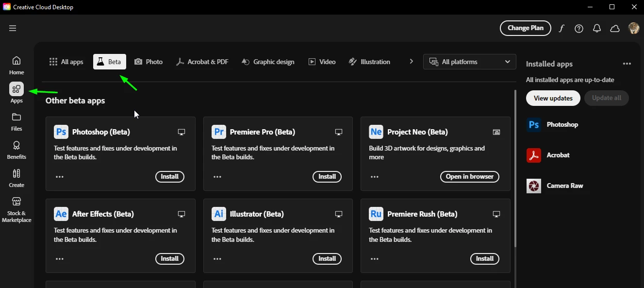Click the web platform icon on Project Neo (Beta)
644x288 pixels.
[x=496, y=132]
